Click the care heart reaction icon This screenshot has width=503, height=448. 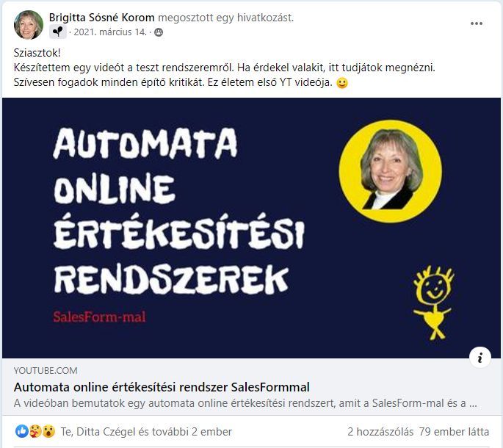pyautogui.click(x=35, y=431)
